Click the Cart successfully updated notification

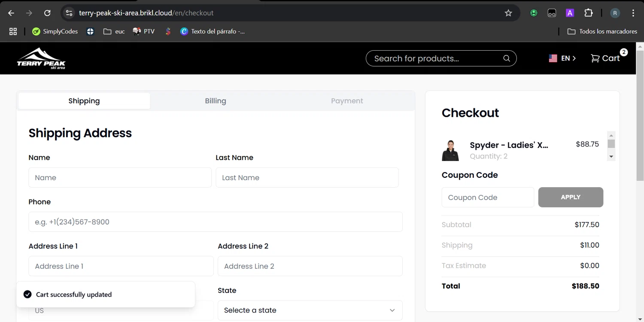[106, 294]
